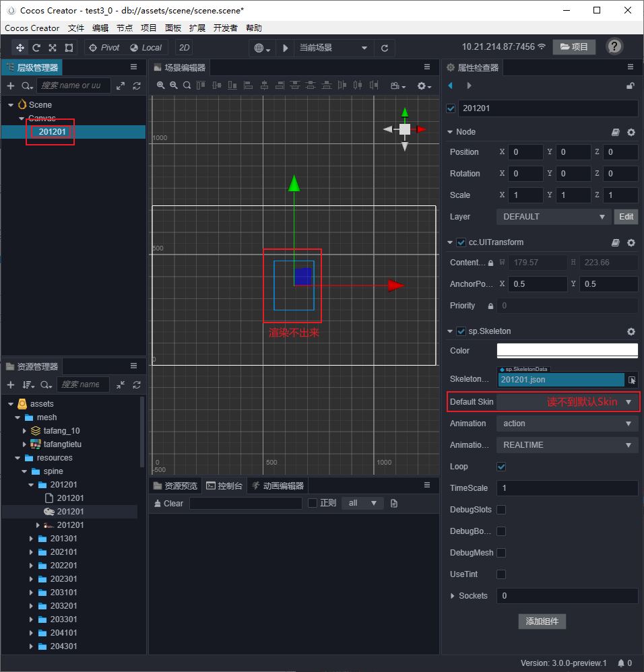The height and width of the screenshot is (672, 644).
Task: Uncheck the Loop checkbox
Action: (x=501, y=467)
